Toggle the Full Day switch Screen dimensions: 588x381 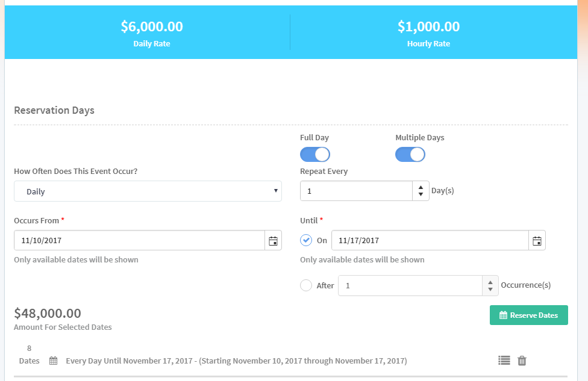tap(315, 155)
